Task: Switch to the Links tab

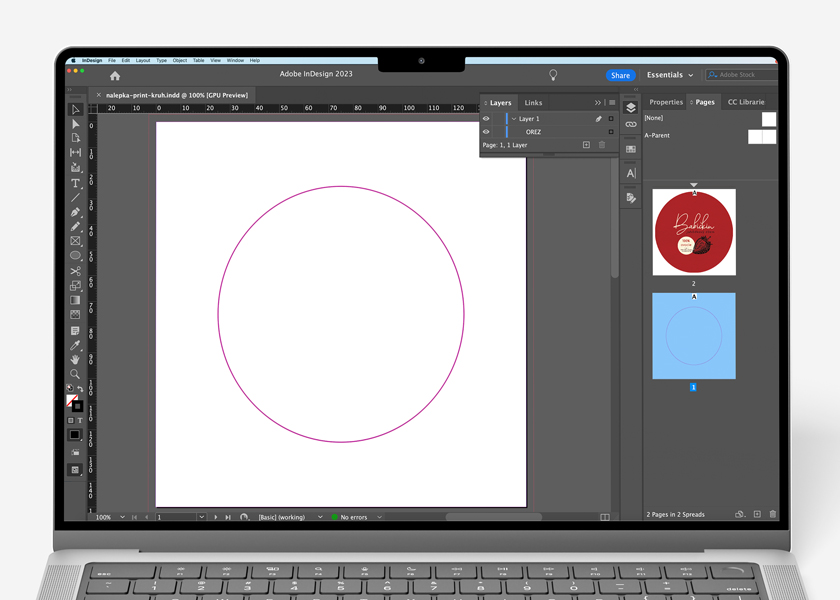Action: 533,103
